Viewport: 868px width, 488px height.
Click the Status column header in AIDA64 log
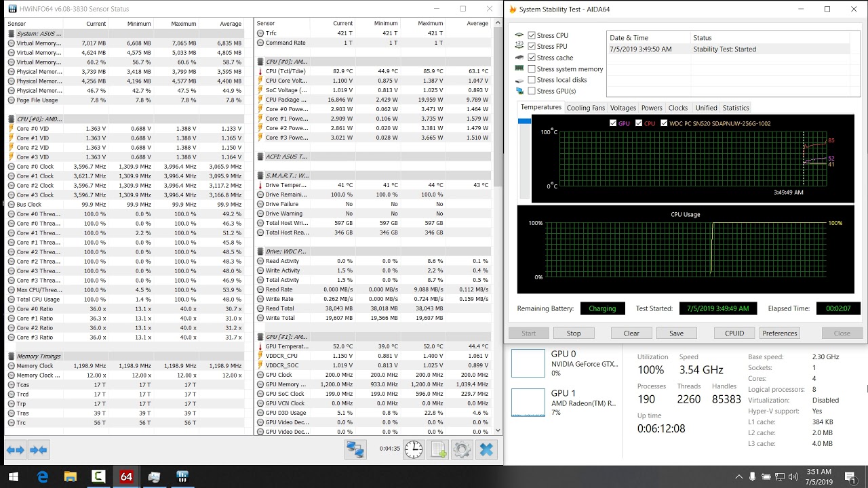click(770, 38)
